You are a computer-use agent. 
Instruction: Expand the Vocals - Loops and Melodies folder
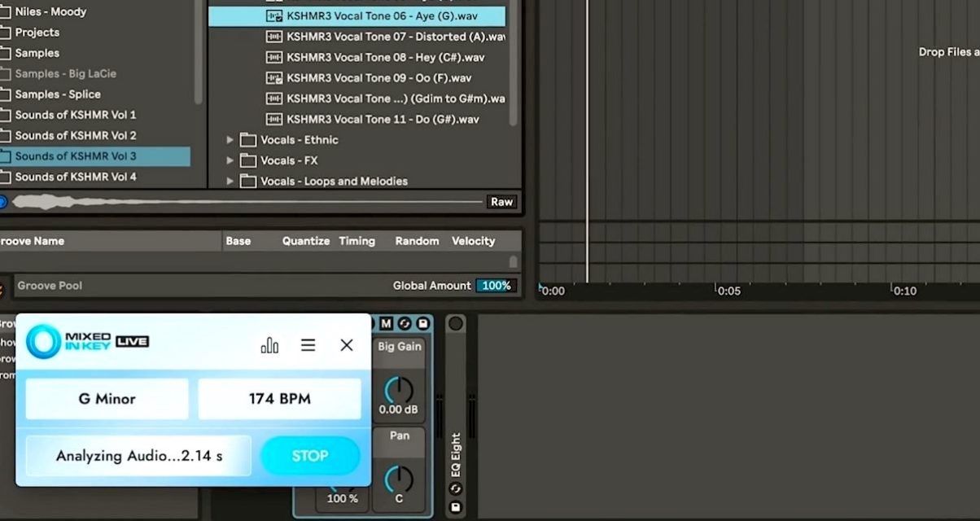(x=230, y=181)
